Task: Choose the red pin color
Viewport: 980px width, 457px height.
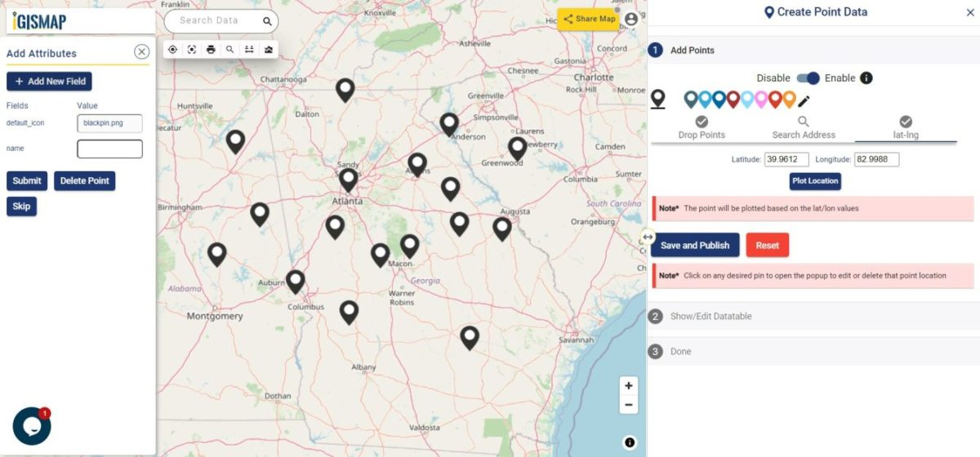Action: [x=775, y=100]
